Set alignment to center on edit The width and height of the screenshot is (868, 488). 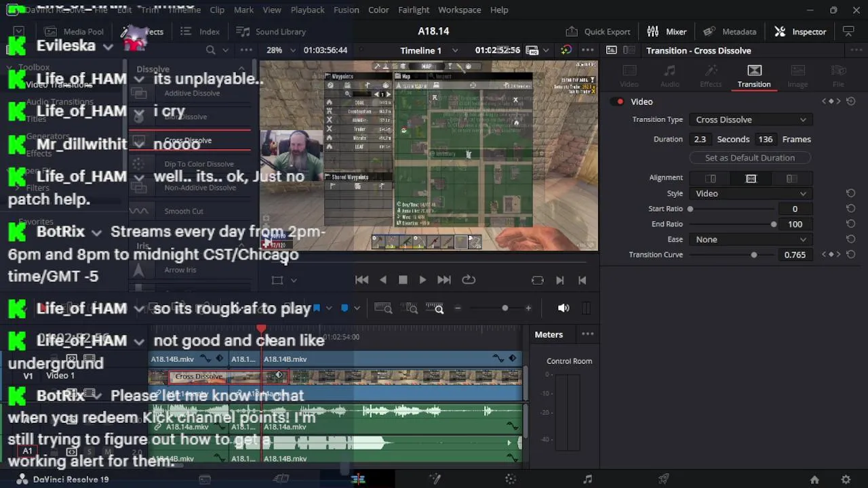pos(751,178)
